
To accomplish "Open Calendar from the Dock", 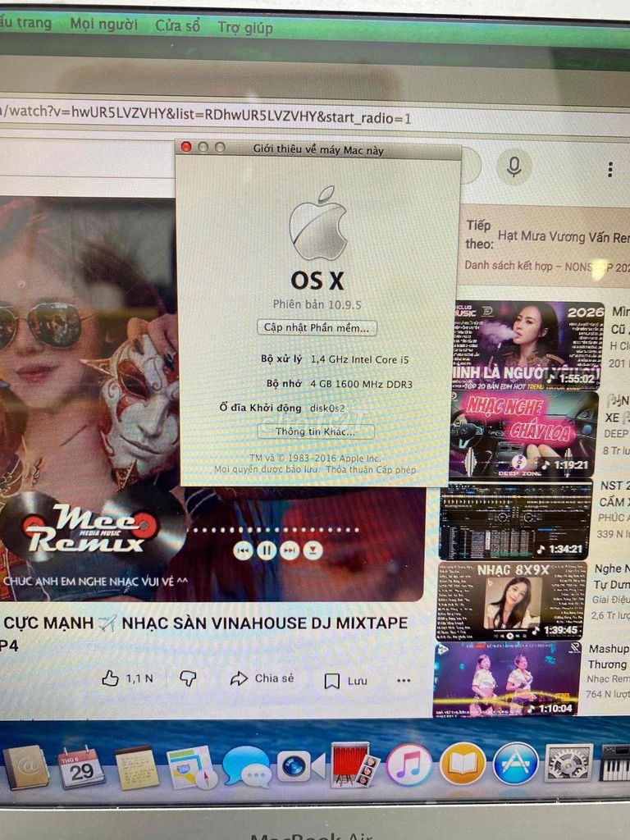I will coord(81,769).
